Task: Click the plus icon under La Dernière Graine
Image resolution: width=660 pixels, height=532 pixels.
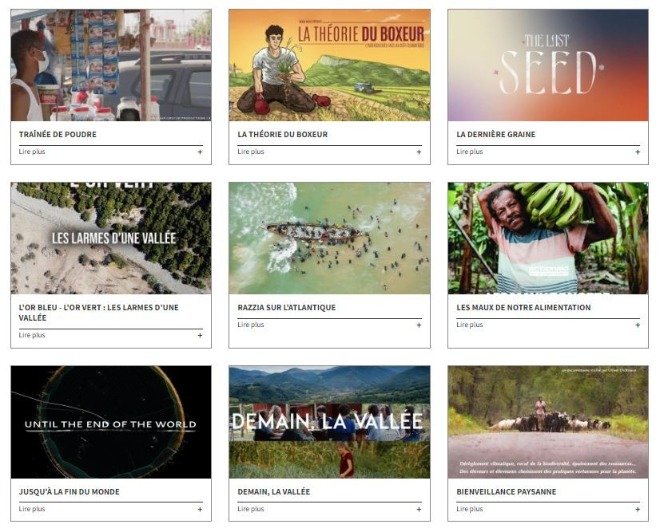Action: point(638,152)
